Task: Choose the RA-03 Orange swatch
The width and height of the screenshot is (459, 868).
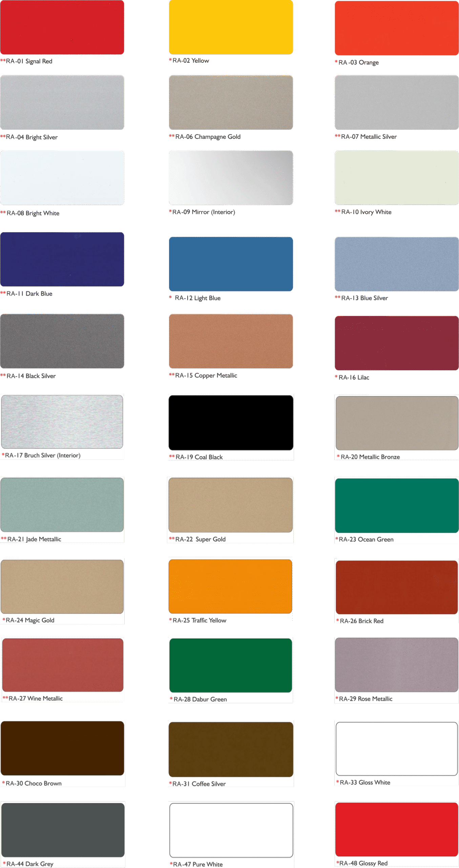Action: coord(396,28)
